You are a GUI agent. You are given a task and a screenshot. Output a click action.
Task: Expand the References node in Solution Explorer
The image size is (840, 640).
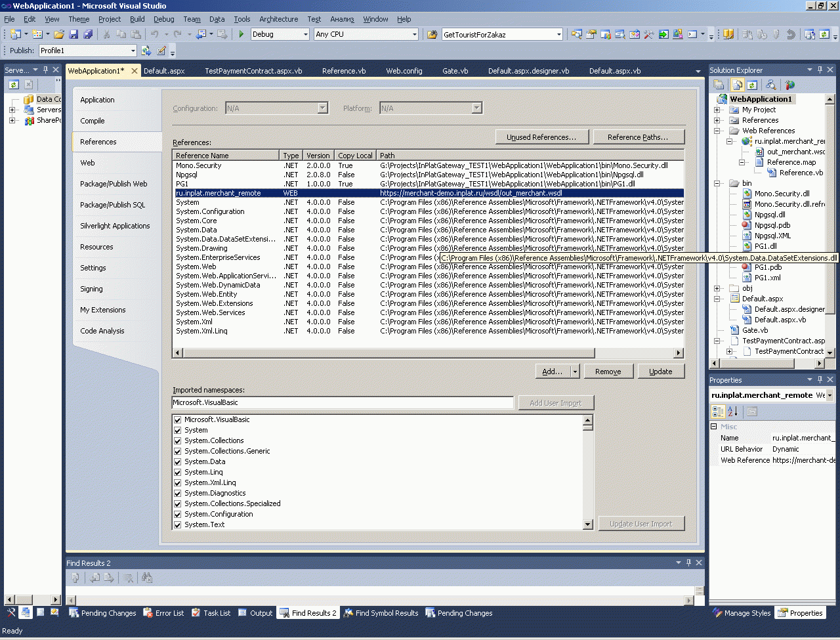point(717,121)
